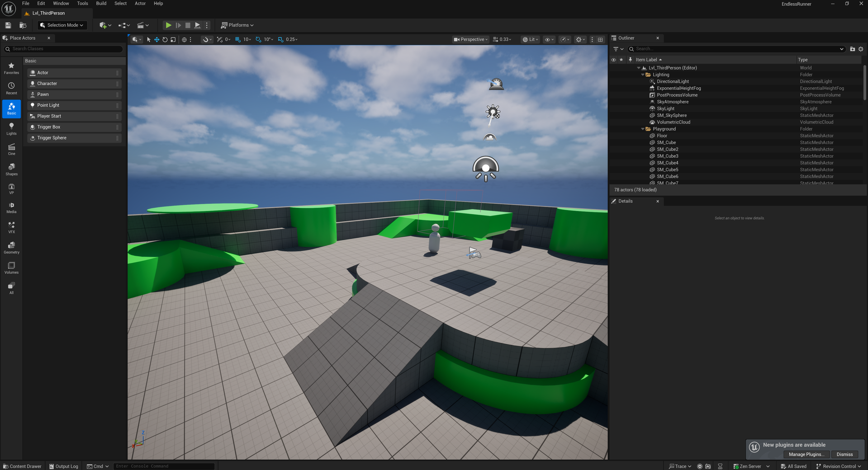Select Trigger Sphere in Place Actors list
The image size is (868, 470).
74,138
